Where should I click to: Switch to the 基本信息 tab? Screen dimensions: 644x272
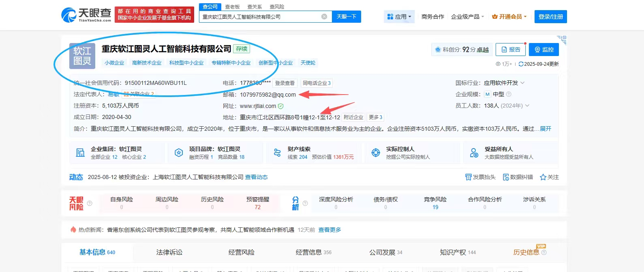97,252
